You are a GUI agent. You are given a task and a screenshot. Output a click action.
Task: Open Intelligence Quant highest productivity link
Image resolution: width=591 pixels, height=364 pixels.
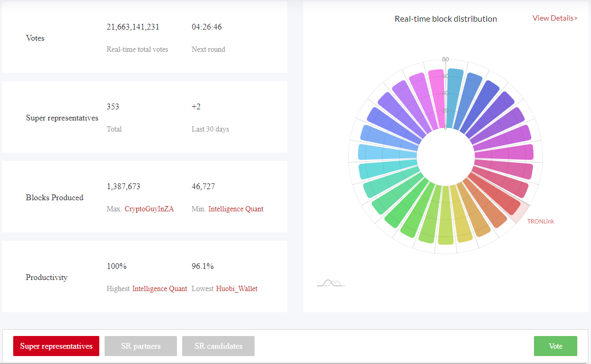pyautogui.click(x=160, y=288)
